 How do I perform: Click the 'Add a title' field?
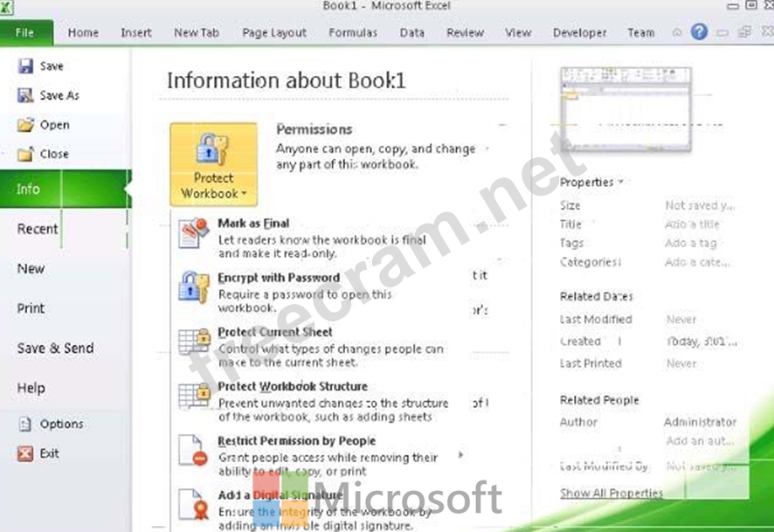coord(692,225)
